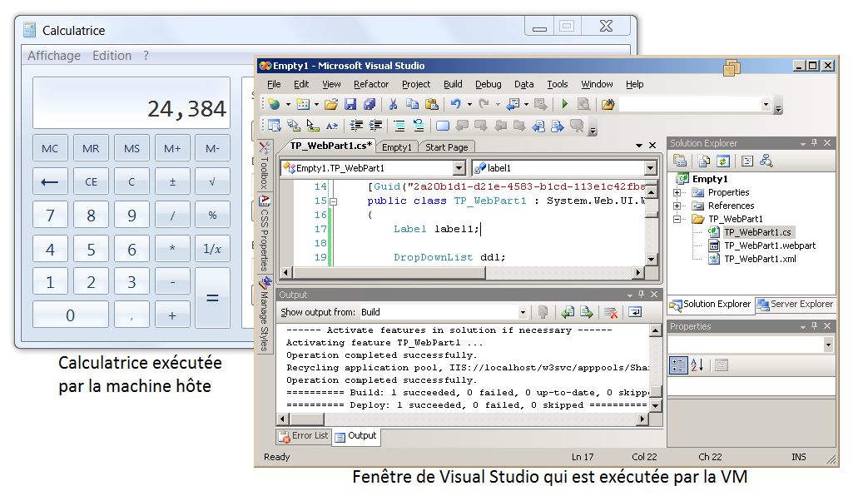Increase line indent in the text editor toolbar
This screenshot has height=496, width=868.
pyautogui.click(x=376, y=126)
